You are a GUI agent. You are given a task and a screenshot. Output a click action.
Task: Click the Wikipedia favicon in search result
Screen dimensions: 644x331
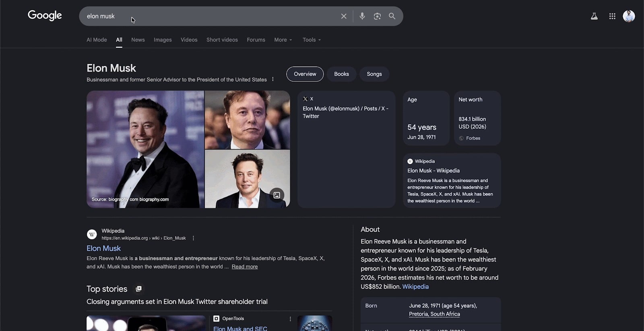[x=92, y=234]
